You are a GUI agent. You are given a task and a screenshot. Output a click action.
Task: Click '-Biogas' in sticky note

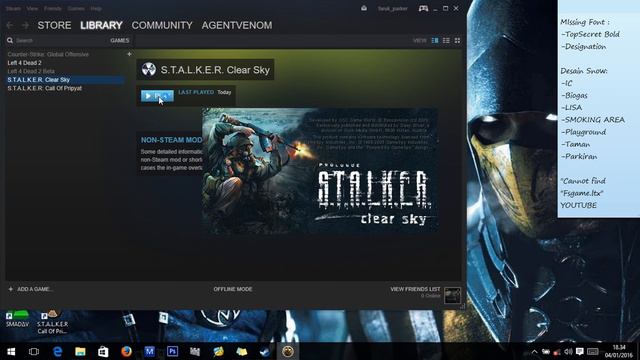pyautogui.click(x=574, y=96)
